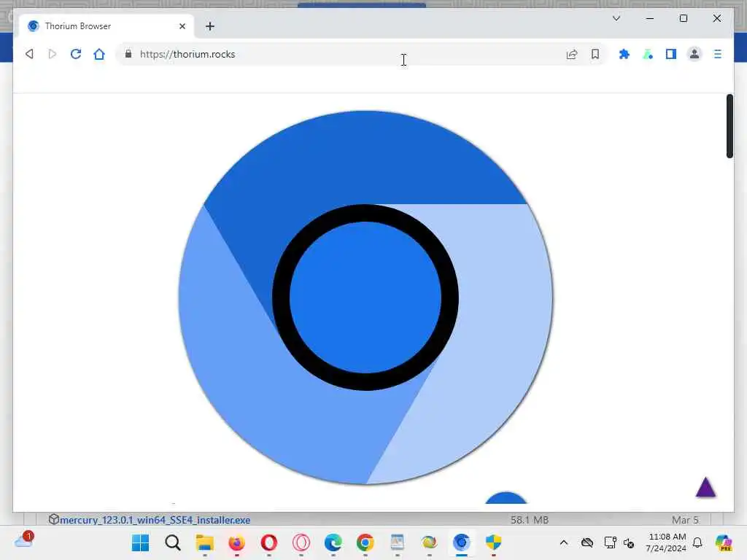Click the purple scroll-to-top triangle

[705, 487]
